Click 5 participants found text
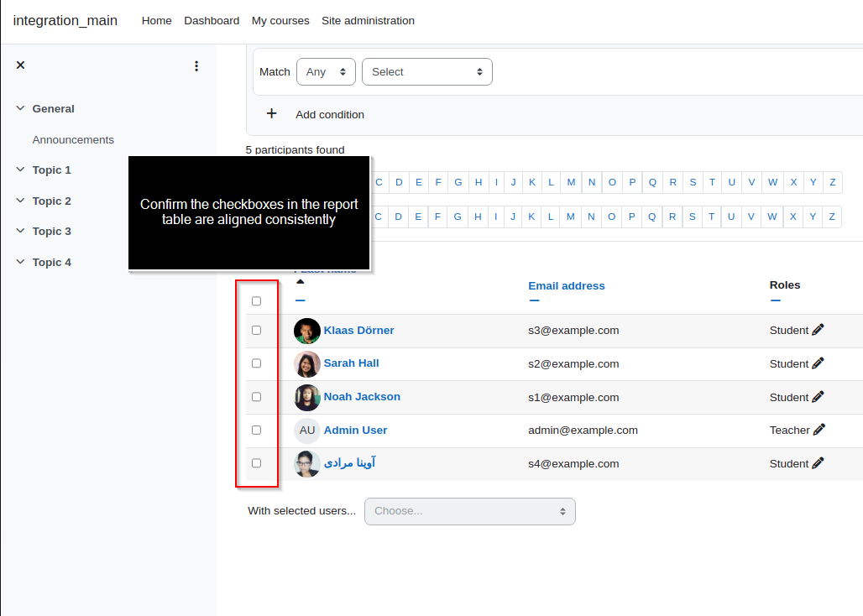 tap(295, 149)
